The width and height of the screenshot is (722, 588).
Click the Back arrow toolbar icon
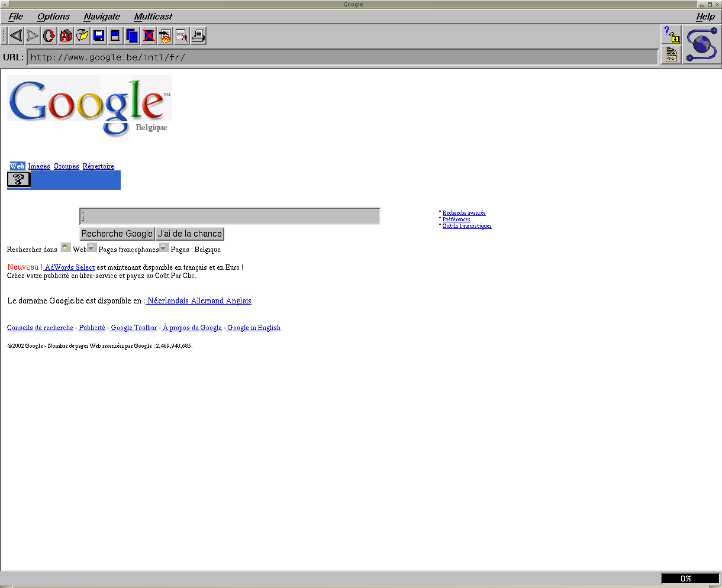point(16,36)
